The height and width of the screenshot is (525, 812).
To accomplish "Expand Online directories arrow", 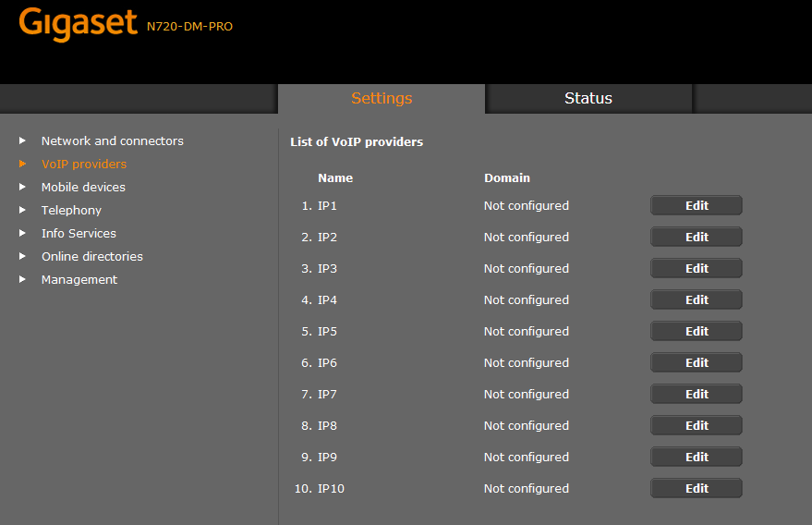I will tap(23, 256).
